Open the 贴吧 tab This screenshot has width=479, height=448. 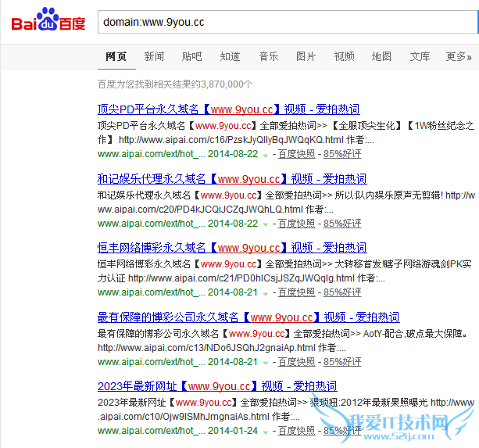[x=192, y=56]
